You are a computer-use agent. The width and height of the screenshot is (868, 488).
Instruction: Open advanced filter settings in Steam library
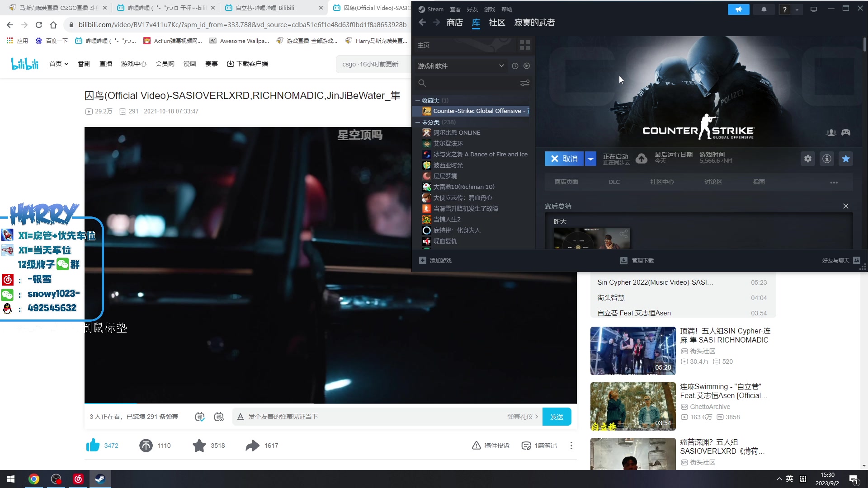click(x=525, y=83)
